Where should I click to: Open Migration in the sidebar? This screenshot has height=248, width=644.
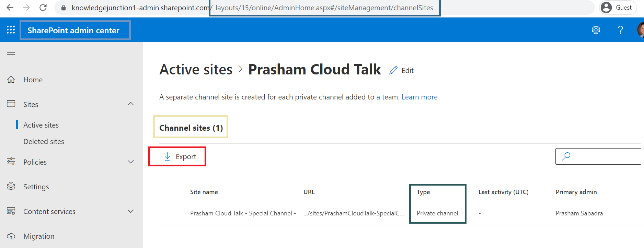tap(39, 236)
